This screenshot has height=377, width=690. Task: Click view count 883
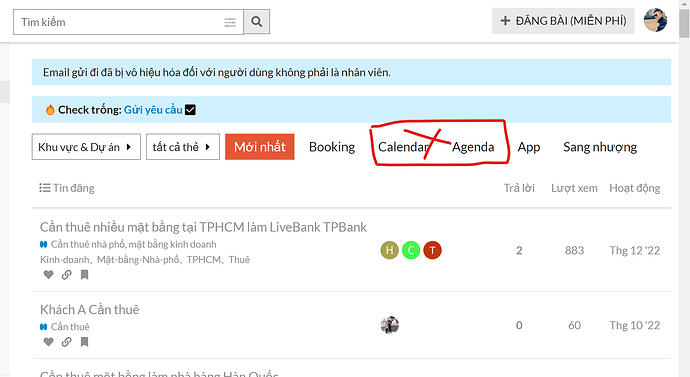pos(574,250)
